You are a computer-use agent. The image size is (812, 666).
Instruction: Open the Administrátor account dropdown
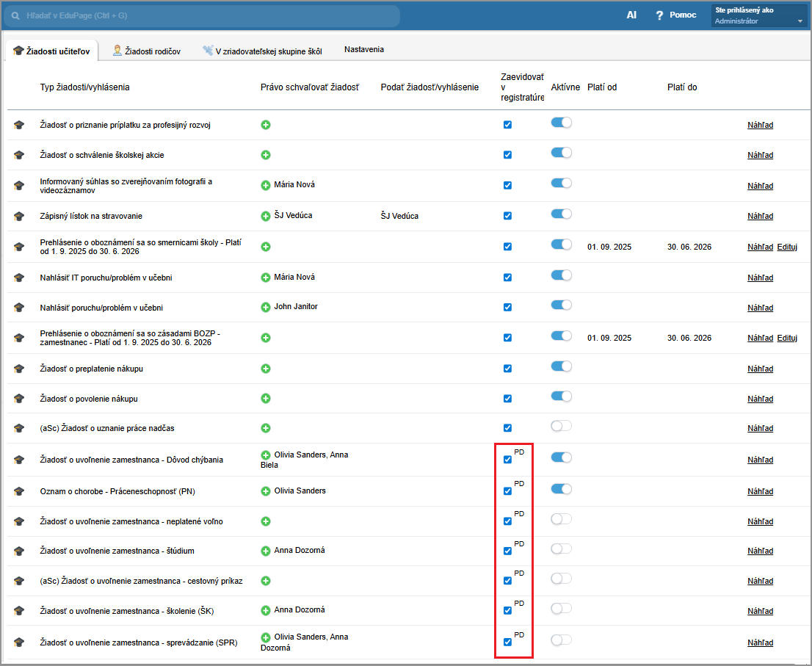point(758,16)
